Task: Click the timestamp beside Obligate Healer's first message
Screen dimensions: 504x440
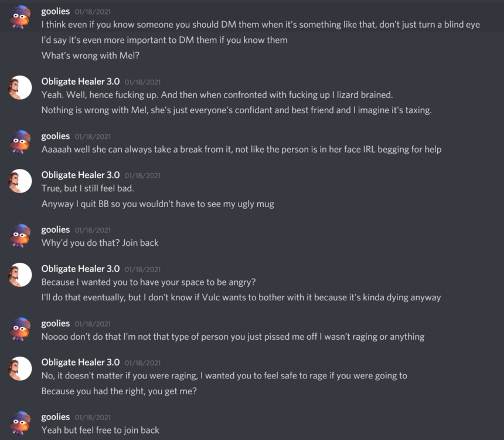Action: coord(142,82)
